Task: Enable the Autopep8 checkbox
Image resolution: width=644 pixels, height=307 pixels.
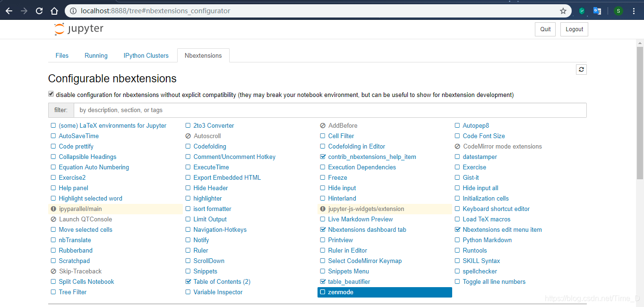Action: 457,125
